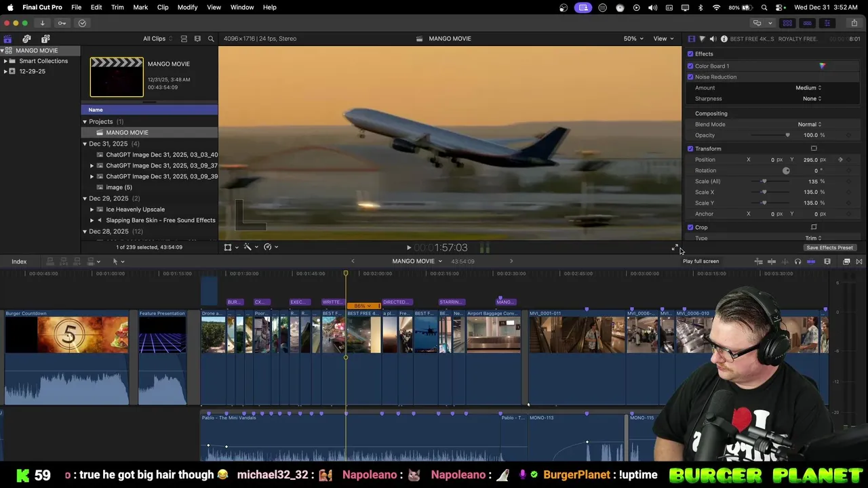Expand Ice Heavenly Upscale clip
The height and width of the screenshot is (488, 868).
[x=92, y=209]
